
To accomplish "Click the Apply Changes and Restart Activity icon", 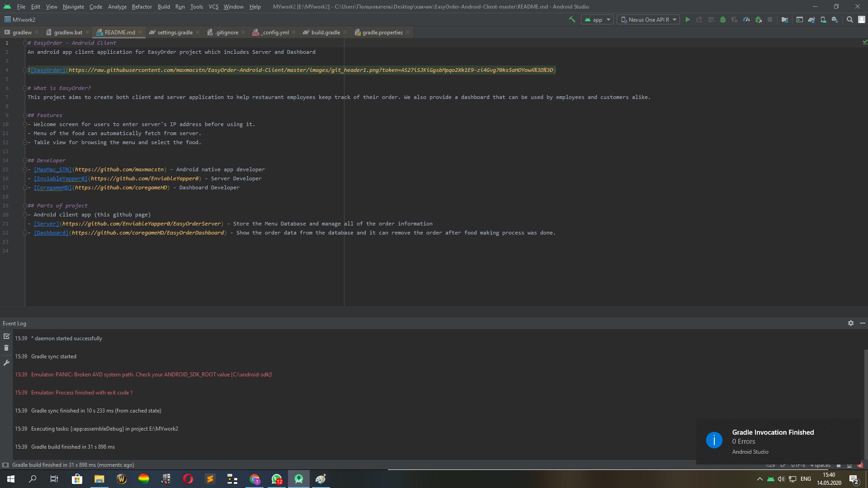I will (699, 19).
